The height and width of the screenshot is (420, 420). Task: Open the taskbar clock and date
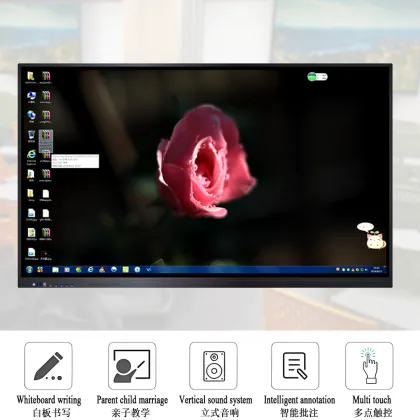[x=378, y=269]
